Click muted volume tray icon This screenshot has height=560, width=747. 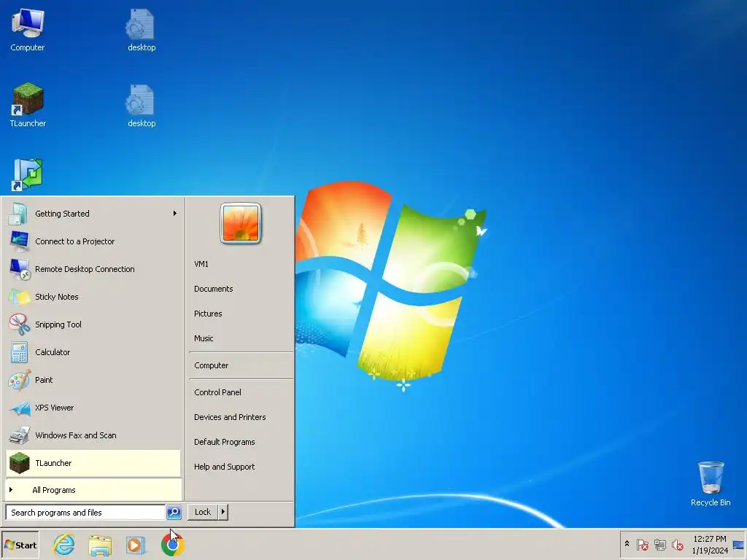coord(677,544)
